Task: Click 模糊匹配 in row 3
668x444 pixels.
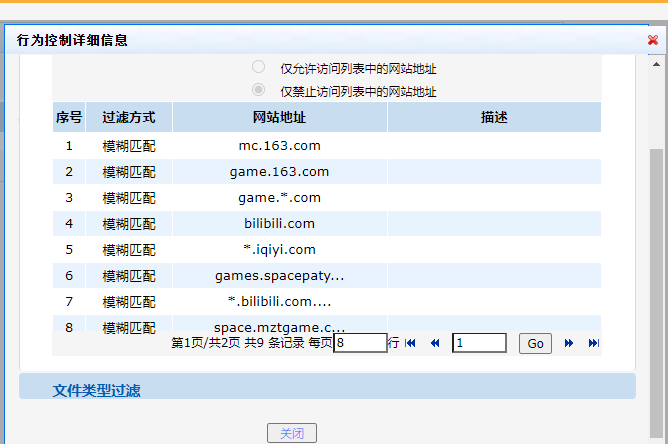Action: pos(129,198)
